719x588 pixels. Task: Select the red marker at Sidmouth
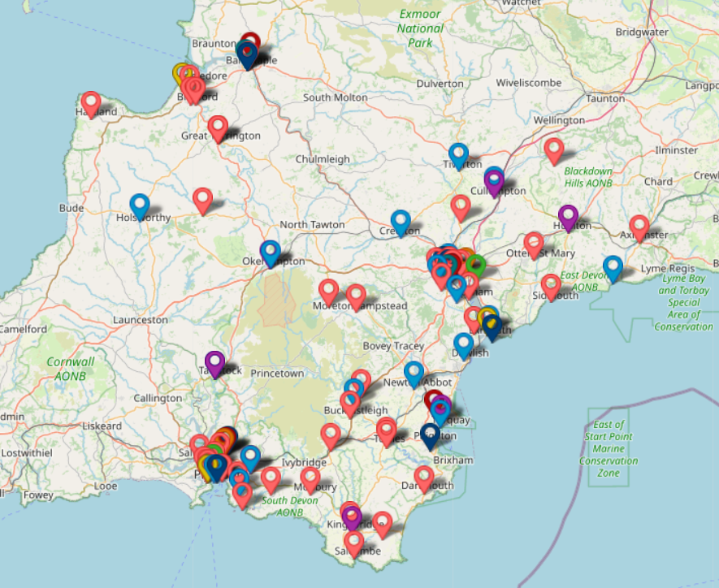tap(551, 286)
